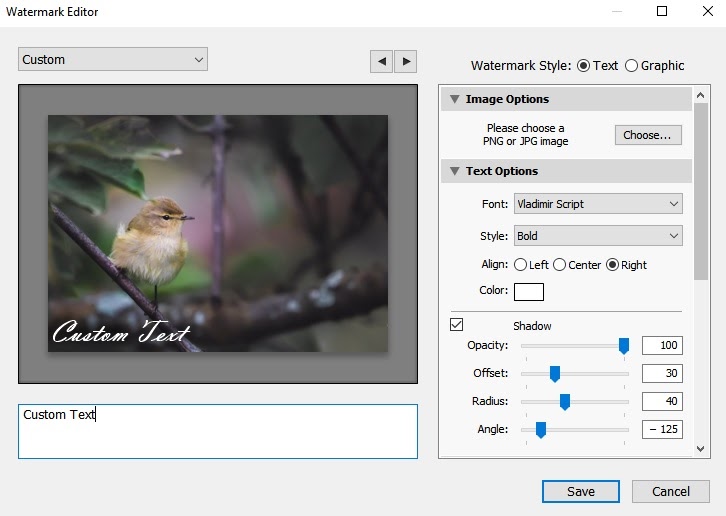Click the Offset value field 30
Viewport: 726px width, 516px height.
click(662, 373)
